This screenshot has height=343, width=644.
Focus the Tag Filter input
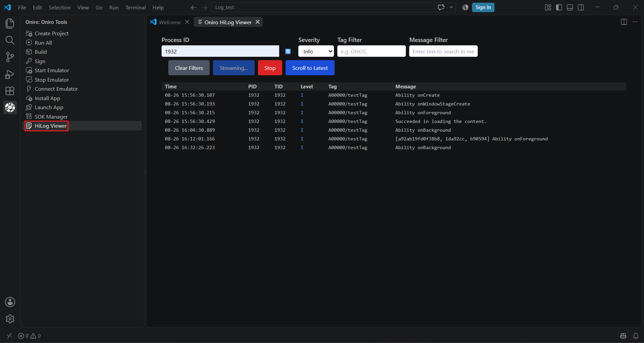[372, 51]
